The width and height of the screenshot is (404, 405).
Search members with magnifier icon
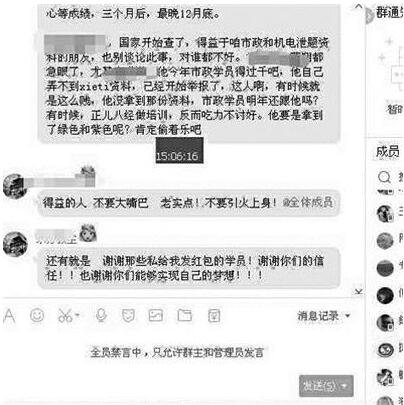coord(384,177)
